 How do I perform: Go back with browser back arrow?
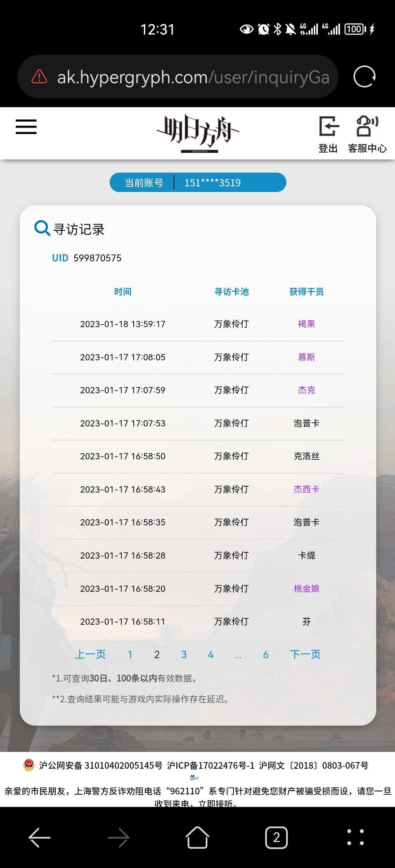click(39, 837)
